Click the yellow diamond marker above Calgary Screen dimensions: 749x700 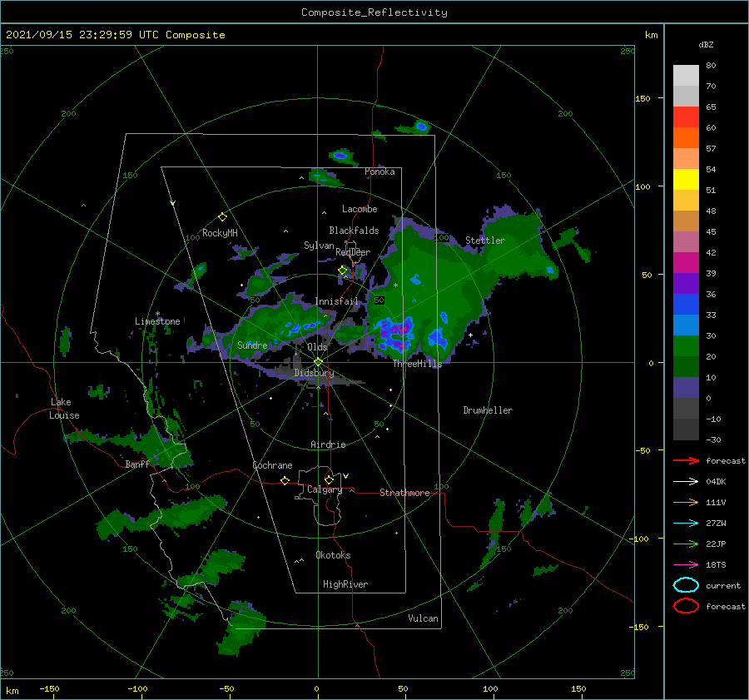click(x=329, y=479)
